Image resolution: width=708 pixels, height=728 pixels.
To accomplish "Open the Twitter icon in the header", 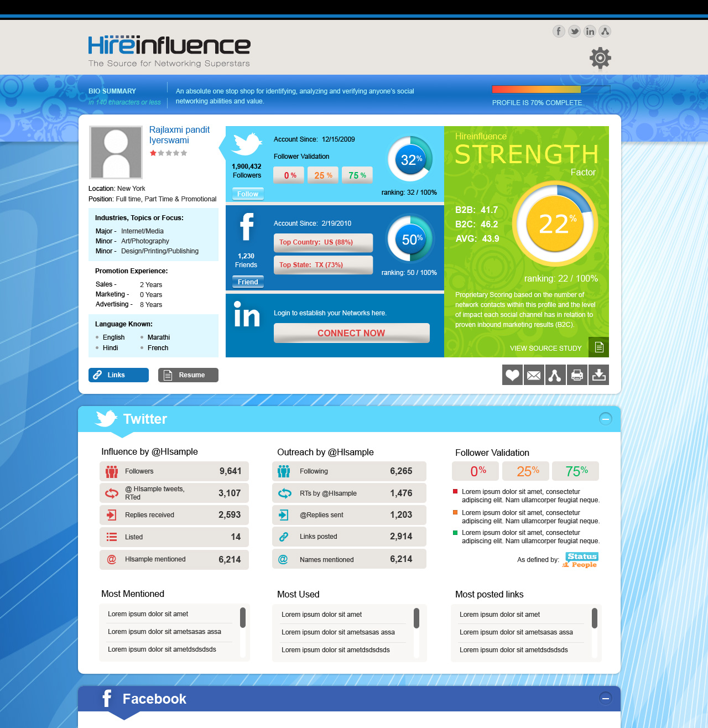I will point(574,31).
